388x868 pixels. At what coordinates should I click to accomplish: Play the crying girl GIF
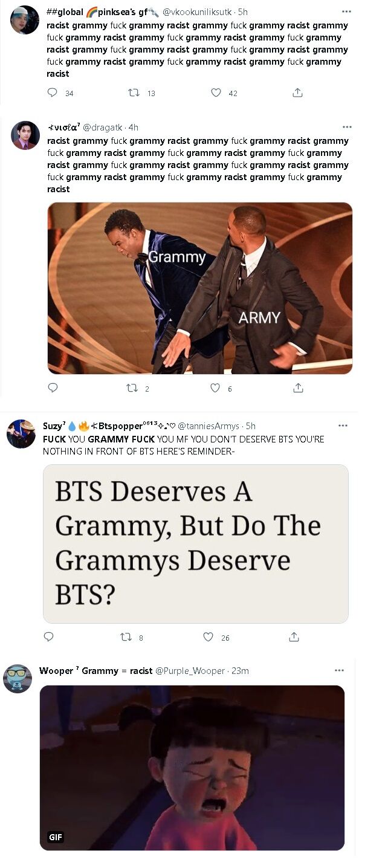pos(192,768)
